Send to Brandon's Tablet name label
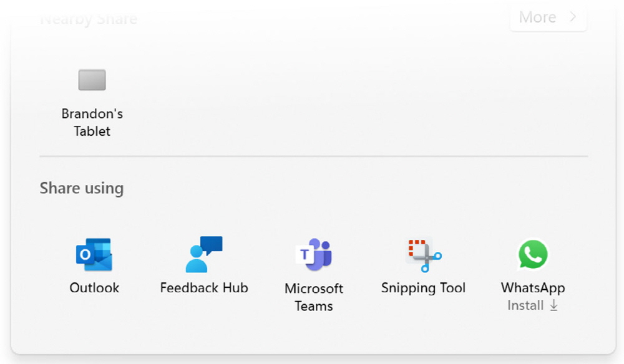The image size is (624, 364). click(x=92, y=122)
